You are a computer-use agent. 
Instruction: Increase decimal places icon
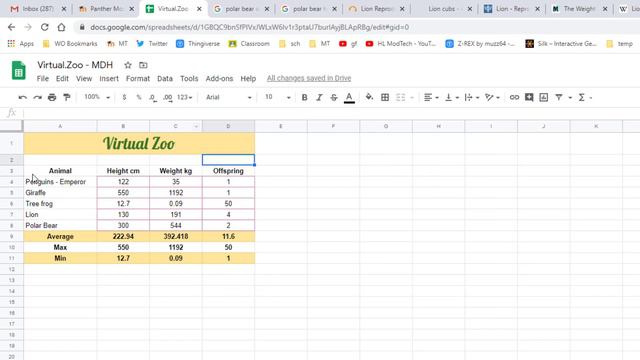(x=167, y=98)
